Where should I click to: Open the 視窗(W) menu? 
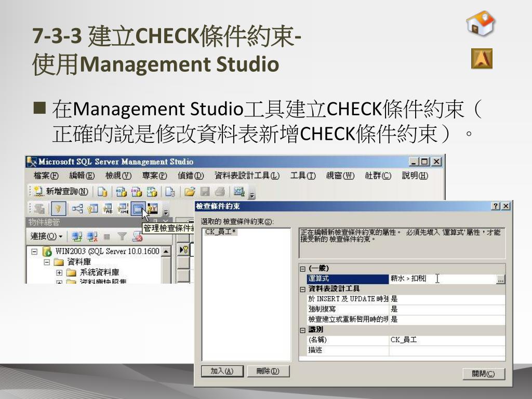tap(340, 176)
